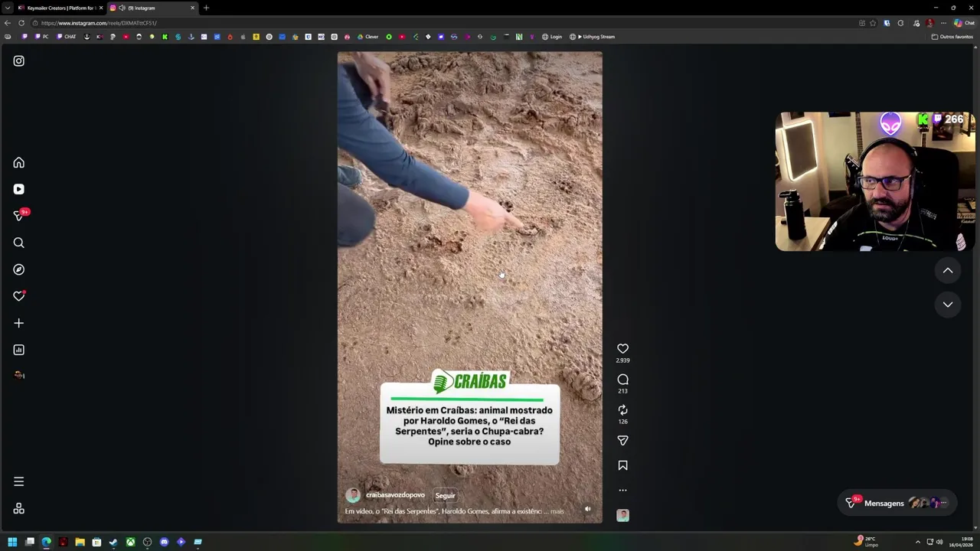Open the Copilot Chat button
Image resolution: width=980 pixels, height=551 pixels.
[x=965, y=23]
